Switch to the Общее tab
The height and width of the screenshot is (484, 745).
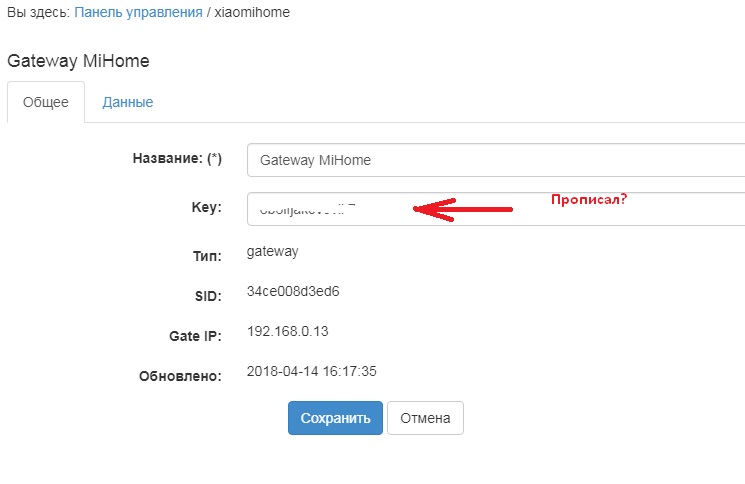pyautogui.click(x=46, y=102)
